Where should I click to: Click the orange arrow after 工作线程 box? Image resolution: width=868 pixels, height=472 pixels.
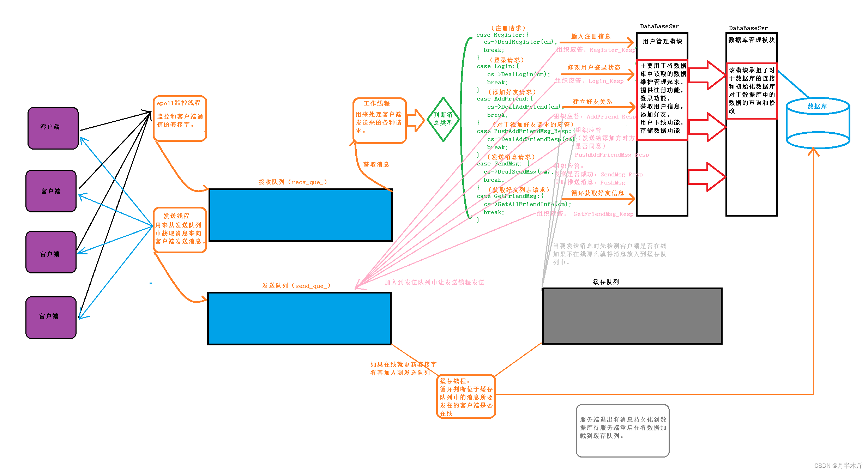(x=416, y=120)
